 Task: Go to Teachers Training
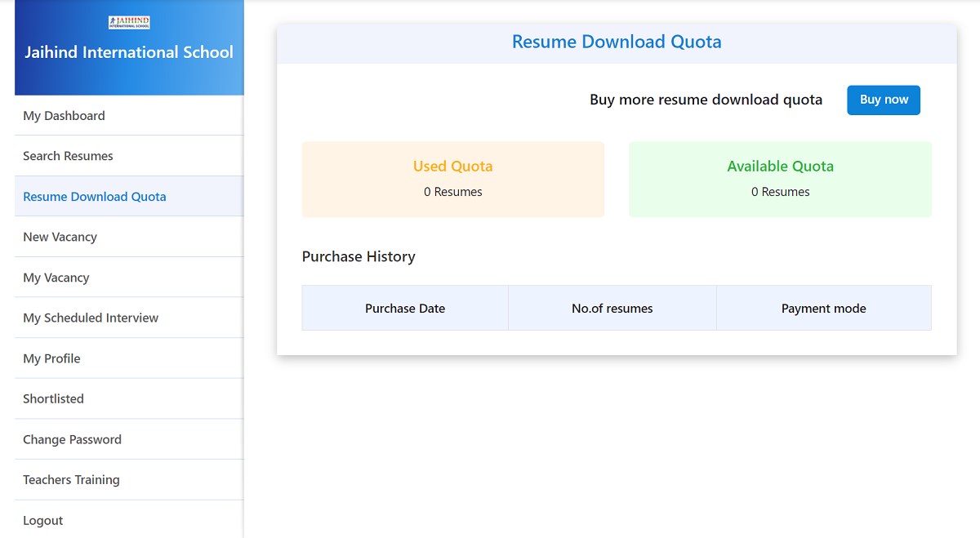click(70, 479)
